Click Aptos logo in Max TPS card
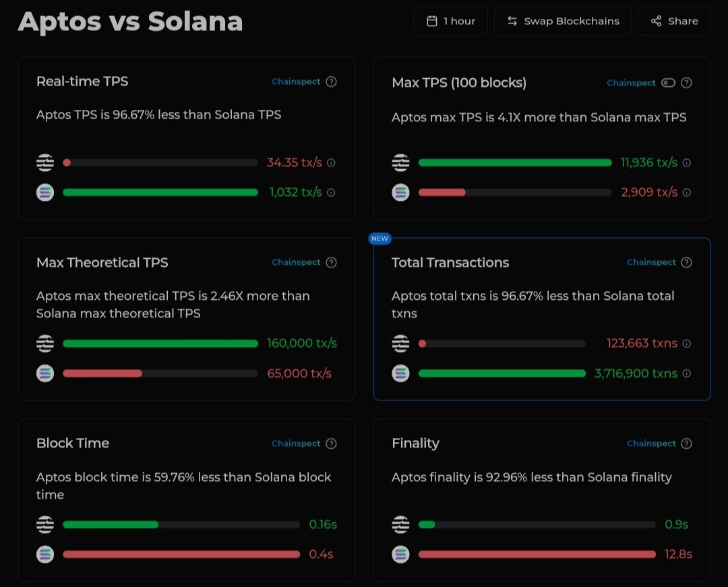Screen dimensions: 728x587 pos(400,162)
